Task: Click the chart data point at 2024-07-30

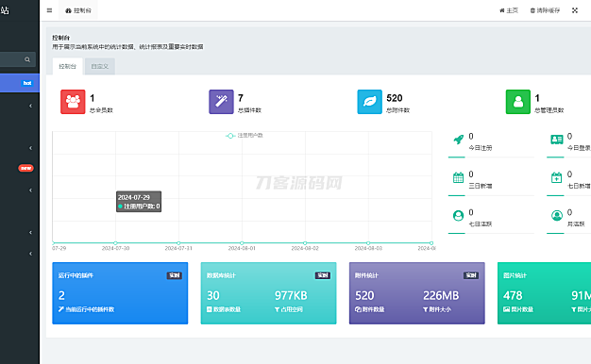Action: point(115,243)
